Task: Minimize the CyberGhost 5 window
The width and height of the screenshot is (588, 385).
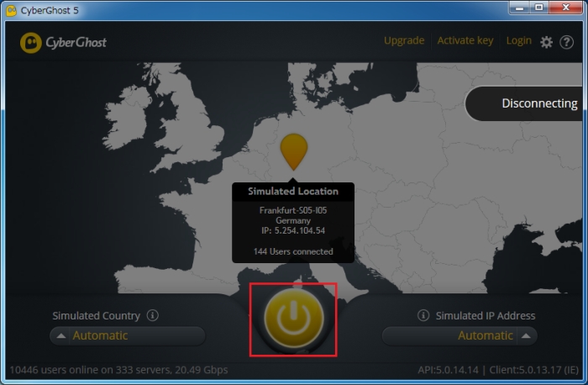Action: 519,8
